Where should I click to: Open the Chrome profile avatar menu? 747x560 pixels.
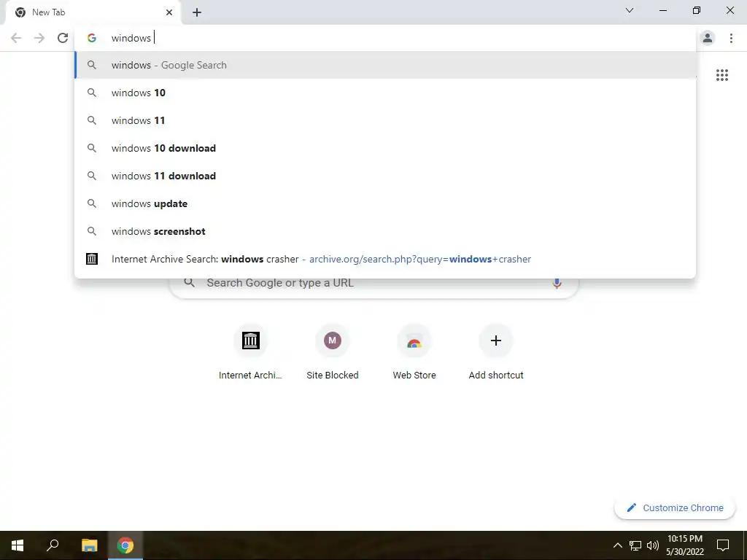click(708, 38)
